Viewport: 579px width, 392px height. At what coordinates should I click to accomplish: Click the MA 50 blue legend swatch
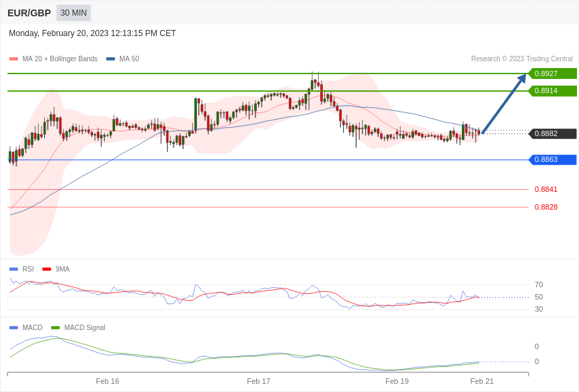110,59
